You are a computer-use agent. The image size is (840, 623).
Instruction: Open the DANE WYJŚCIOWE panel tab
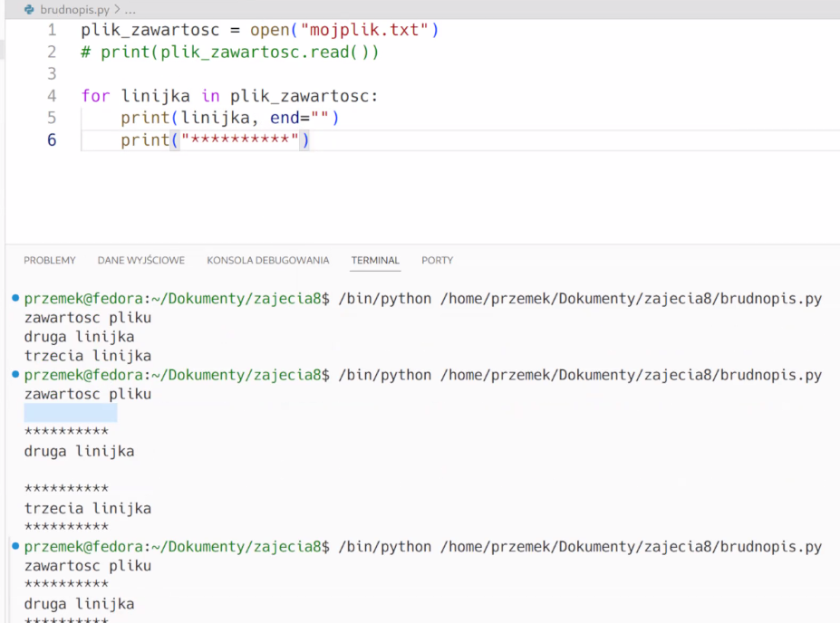coord(140,261)
